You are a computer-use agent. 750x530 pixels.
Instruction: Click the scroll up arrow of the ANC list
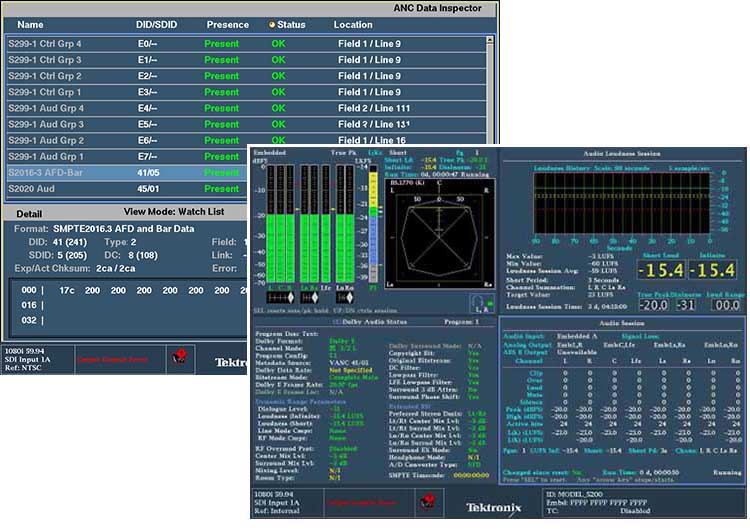(x=489, y=40)
